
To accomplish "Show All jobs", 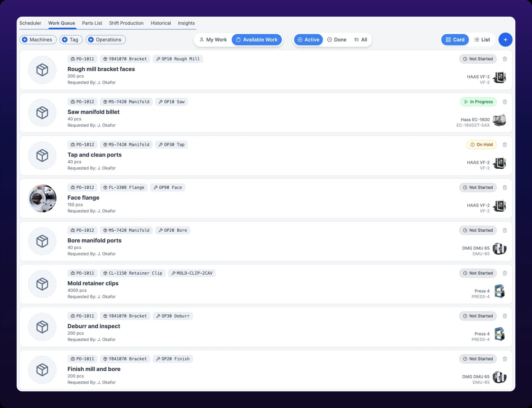I will coord(361,39).
